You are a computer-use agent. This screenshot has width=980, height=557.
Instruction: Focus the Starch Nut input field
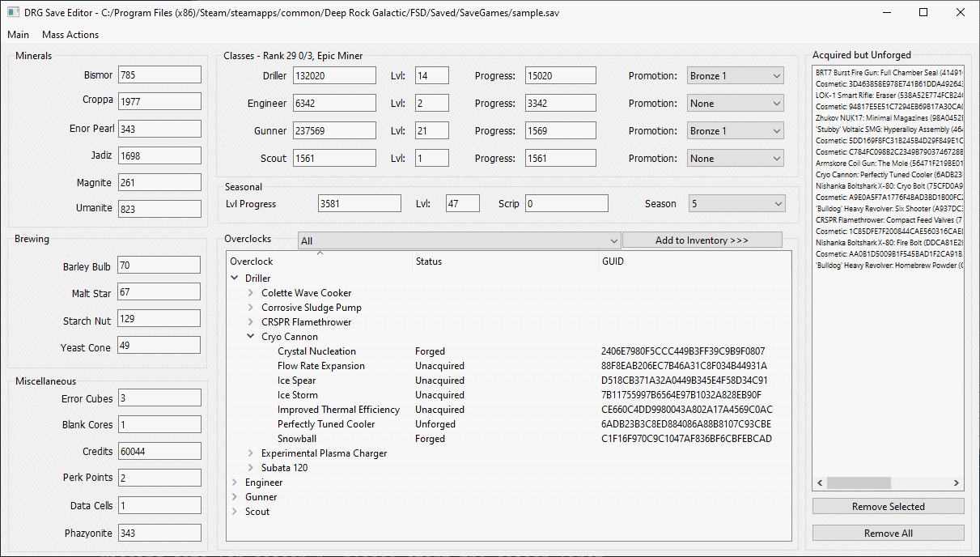click(159, 320)
